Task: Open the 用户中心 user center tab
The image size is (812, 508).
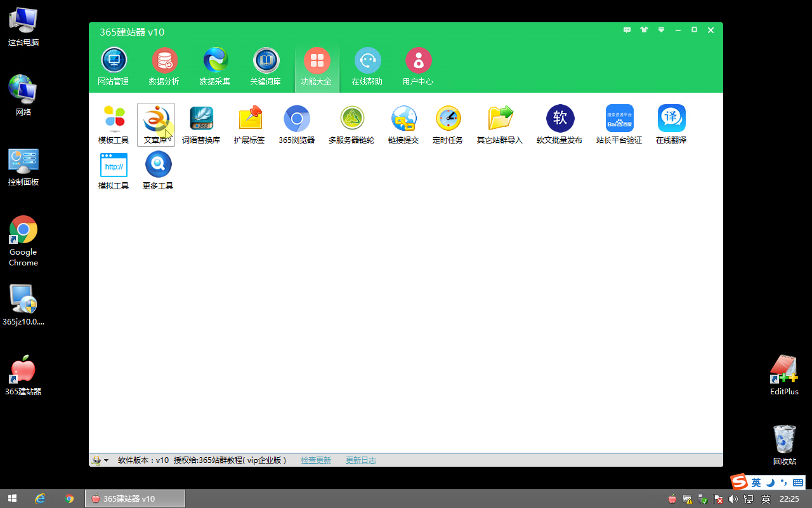Action: tap(418, 67)
